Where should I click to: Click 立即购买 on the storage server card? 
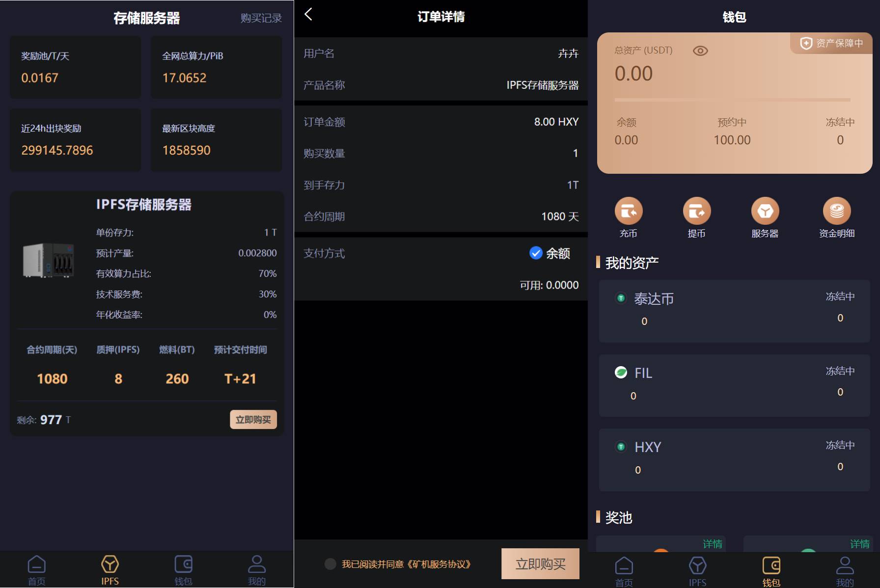253,420
